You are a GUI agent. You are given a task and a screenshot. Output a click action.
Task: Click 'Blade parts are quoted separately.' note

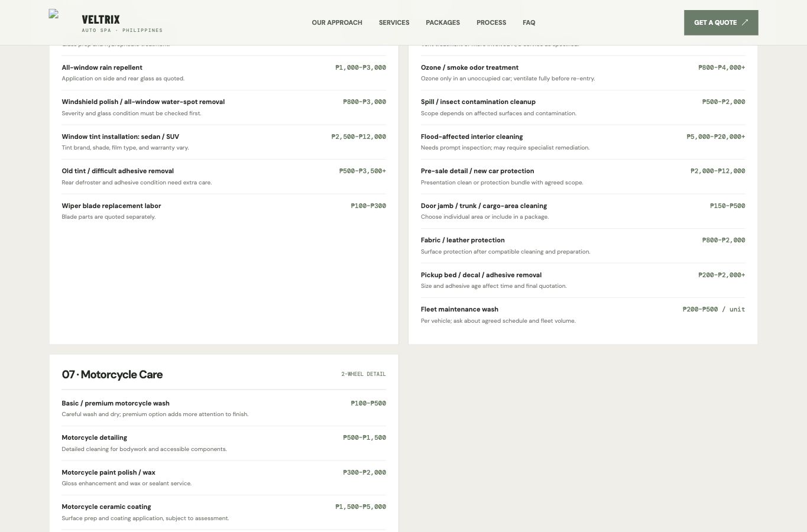pos(109,217)
